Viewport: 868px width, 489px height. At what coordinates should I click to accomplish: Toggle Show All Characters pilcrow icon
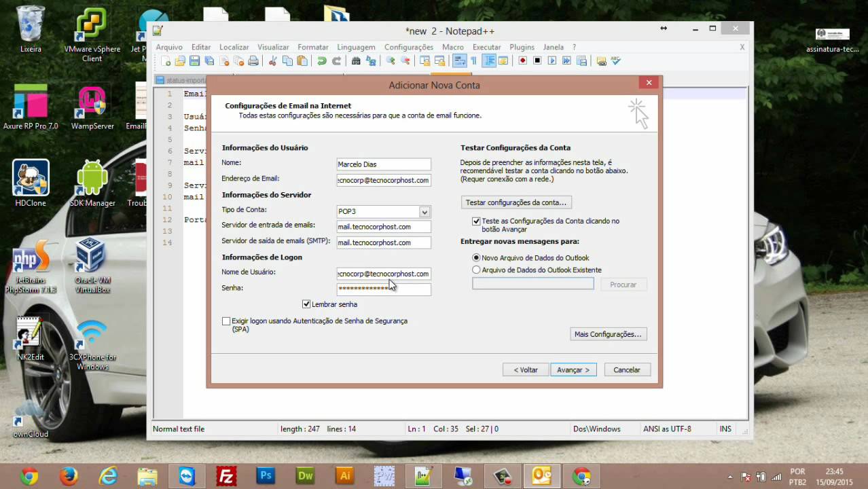[x=474, y=60]
